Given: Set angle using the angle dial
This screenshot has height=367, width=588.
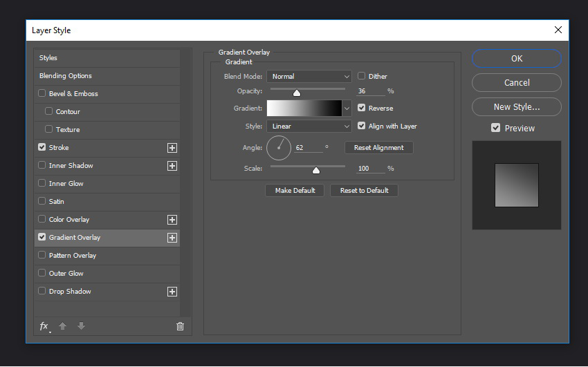Looking at the screenshot, I should coord(279,148).
